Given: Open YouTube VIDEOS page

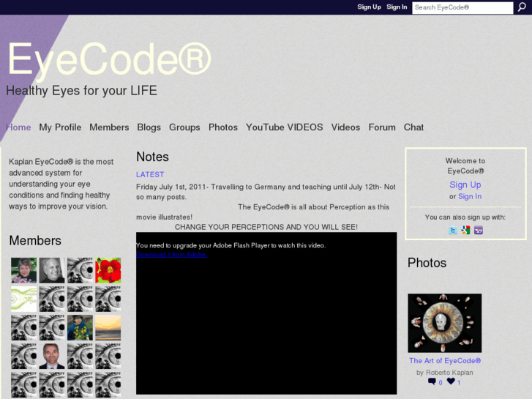Looking at the screenshot, I should tap(285, 127).
